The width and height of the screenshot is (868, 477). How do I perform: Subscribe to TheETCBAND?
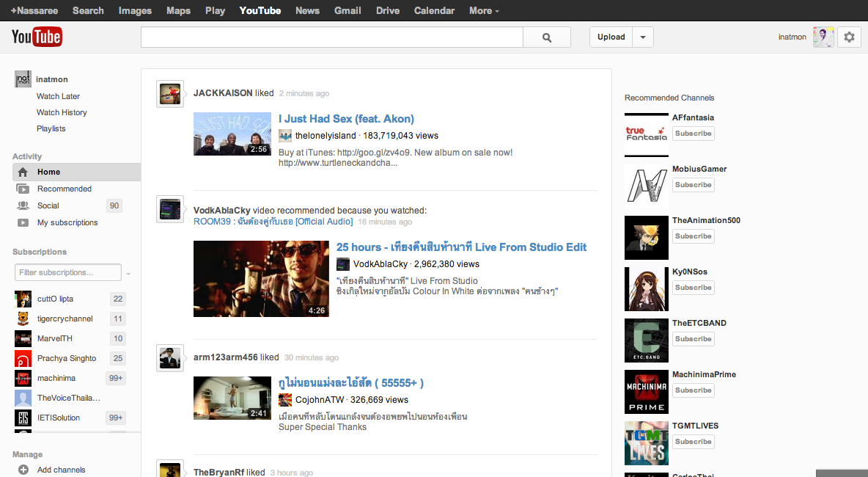(693, 339)
